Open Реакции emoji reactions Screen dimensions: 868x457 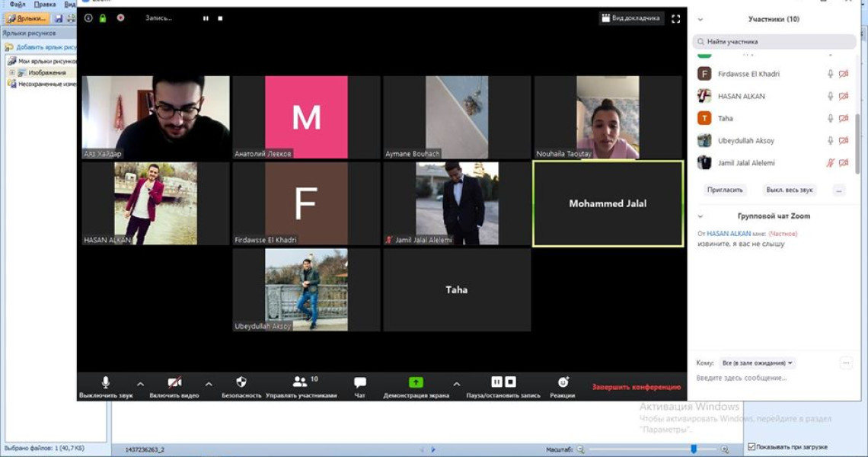pos(563,387)
